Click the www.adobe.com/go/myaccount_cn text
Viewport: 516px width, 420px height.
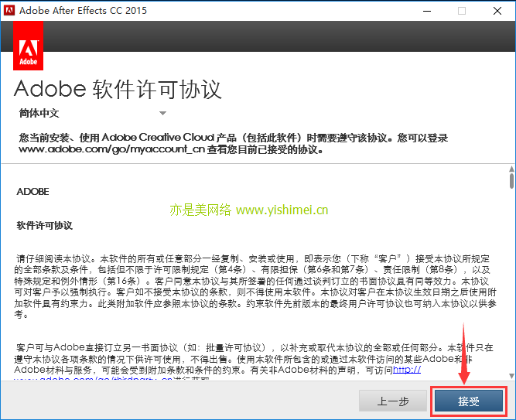click(x=112, y=149)
